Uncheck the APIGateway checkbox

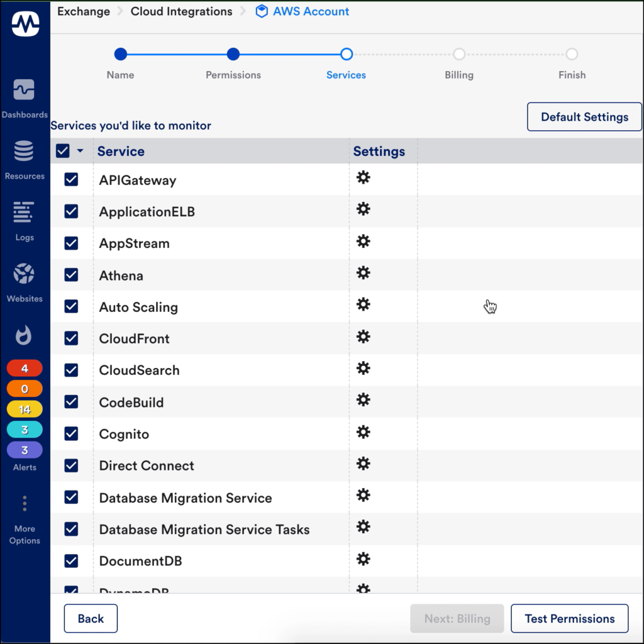tap(71, 179)
